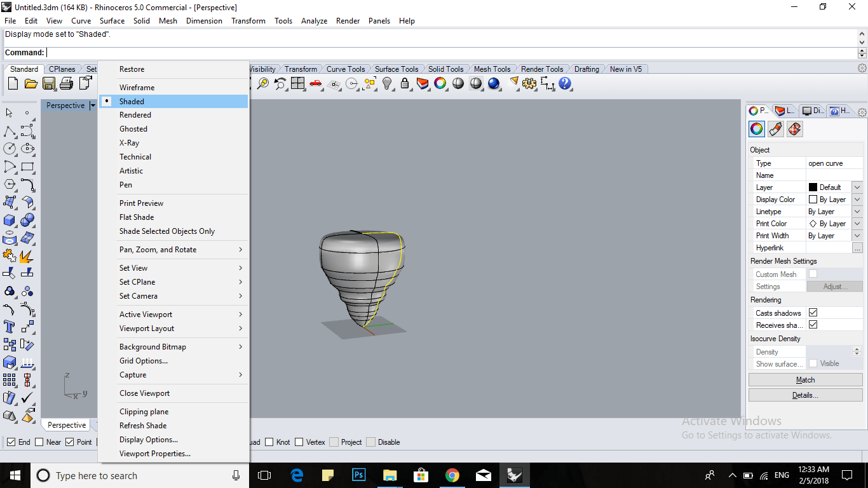Toggle the Point osnap checkbox
Screen dimensions: 868x488
(70, 442)
